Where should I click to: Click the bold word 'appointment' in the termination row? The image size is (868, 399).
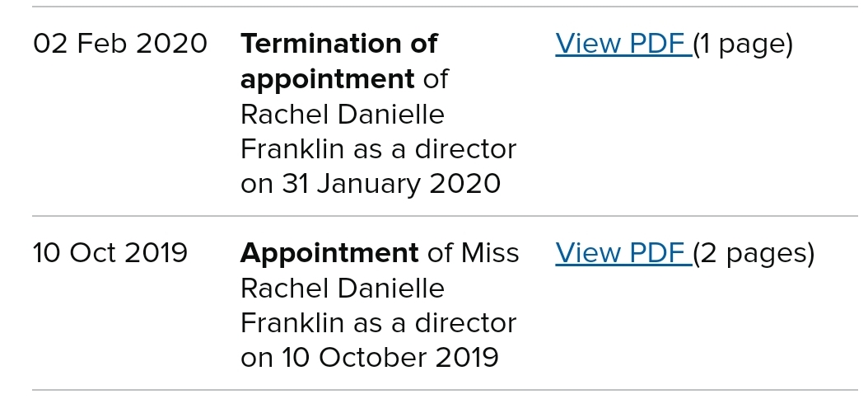point(327,79)
